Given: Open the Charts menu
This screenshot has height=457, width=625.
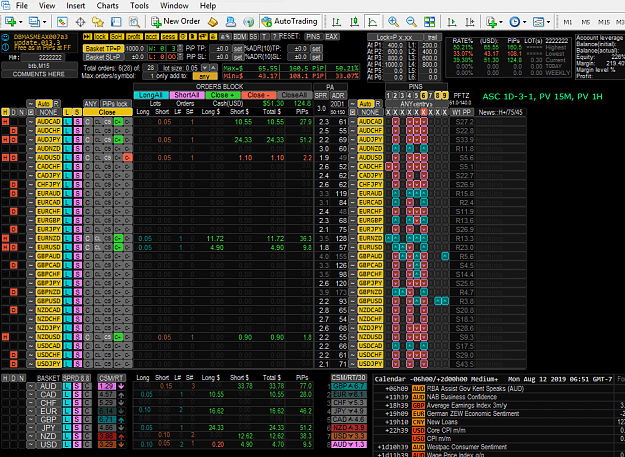Looking at the screenshot, I should click(x=108, y=6).
